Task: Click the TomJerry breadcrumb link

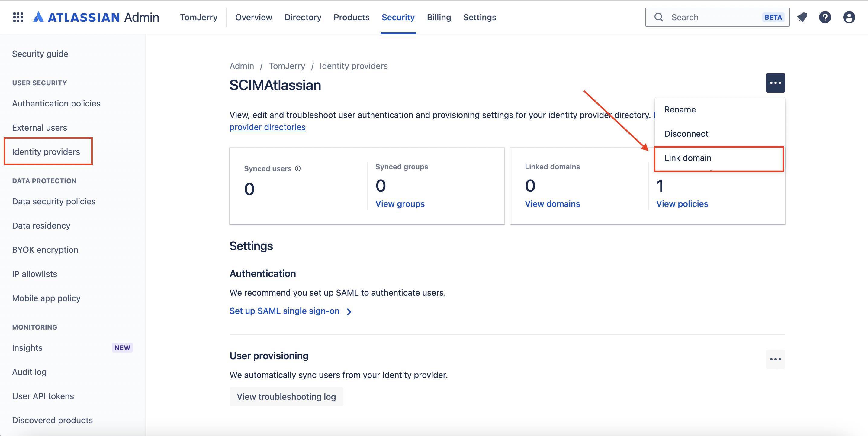Action: [287, 66]
